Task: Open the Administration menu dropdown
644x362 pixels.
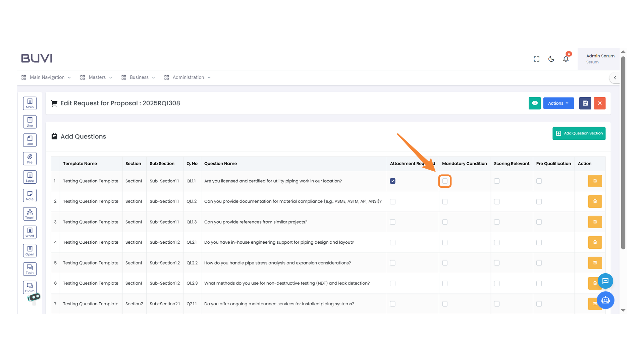Action: [188, 77]
